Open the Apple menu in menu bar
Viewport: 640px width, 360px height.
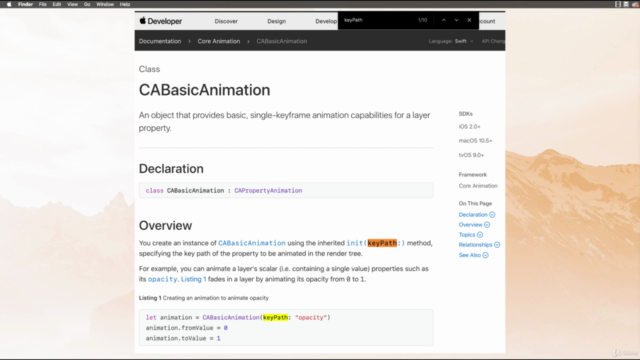(9, 4)
